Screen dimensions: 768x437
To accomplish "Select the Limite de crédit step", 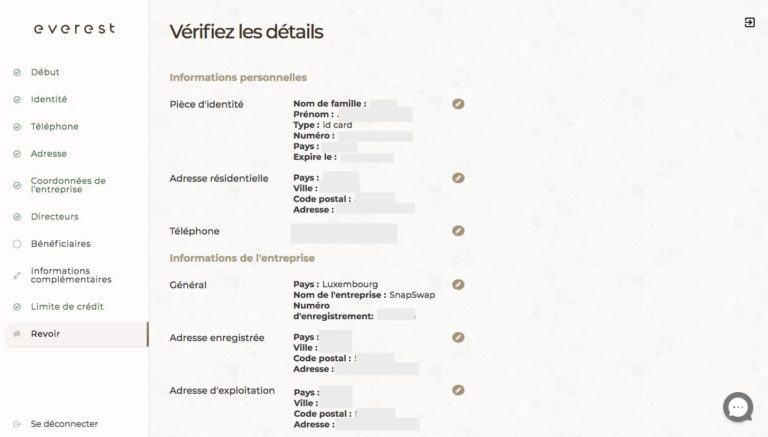I will (67, 306).
